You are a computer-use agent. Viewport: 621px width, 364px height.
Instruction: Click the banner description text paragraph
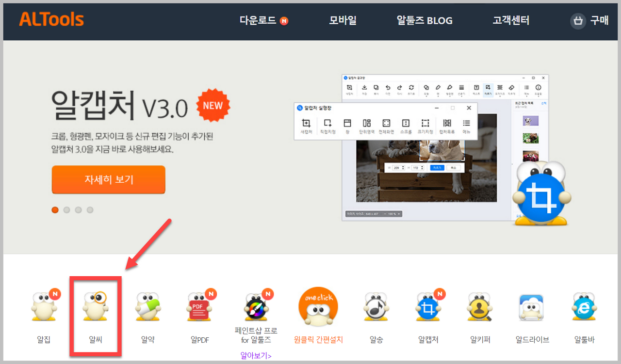[x=132, y=143]
